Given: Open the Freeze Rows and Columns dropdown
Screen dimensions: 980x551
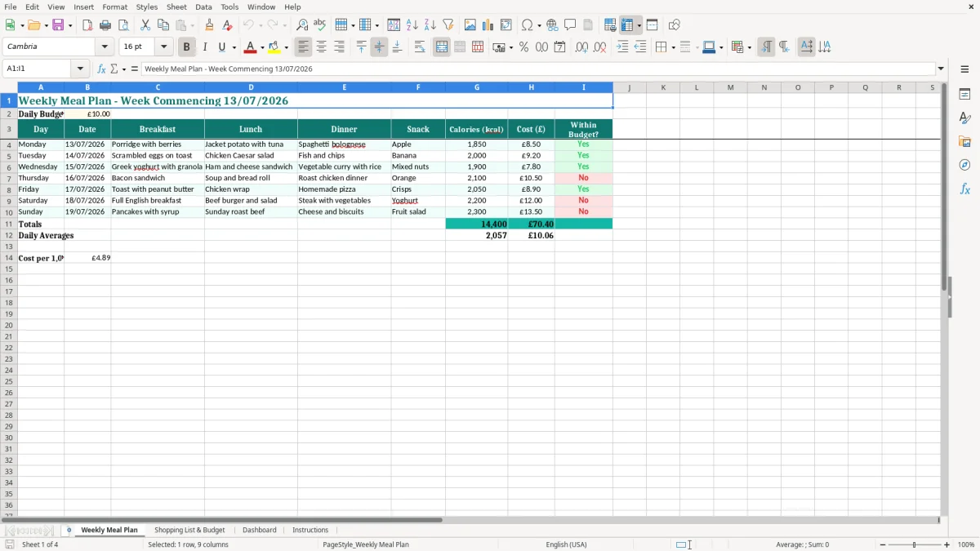Looking at the screenshot, I should 639,25.
